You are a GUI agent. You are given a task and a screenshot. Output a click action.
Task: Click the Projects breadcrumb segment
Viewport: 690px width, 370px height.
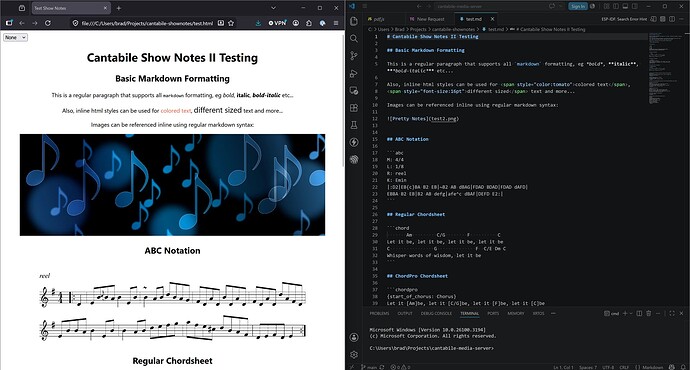click(418, 29)
